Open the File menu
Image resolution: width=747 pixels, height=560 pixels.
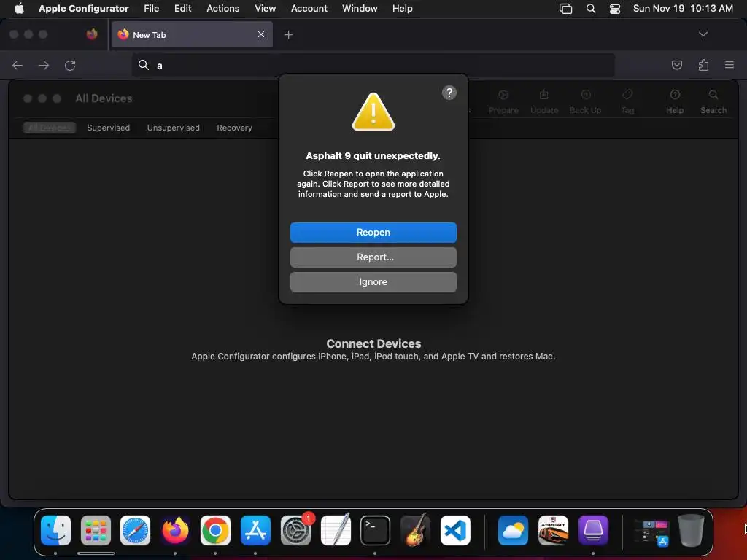(152, 8)
